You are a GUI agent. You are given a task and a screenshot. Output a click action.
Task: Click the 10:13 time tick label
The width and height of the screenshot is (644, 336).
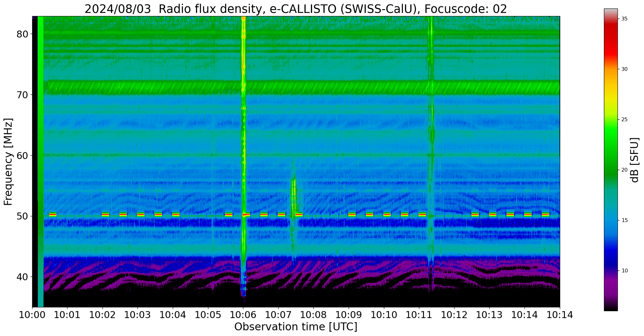click(x=489, y=315)
